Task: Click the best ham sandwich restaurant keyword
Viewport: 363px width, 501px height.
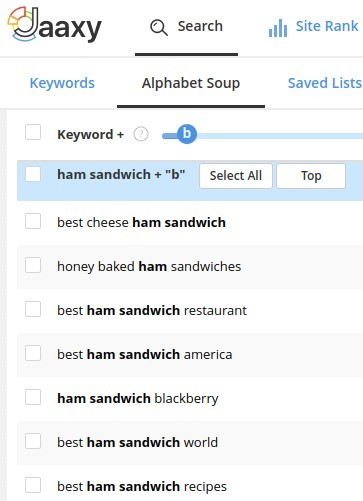Action: pyautogui.click(x=152, y=311)
